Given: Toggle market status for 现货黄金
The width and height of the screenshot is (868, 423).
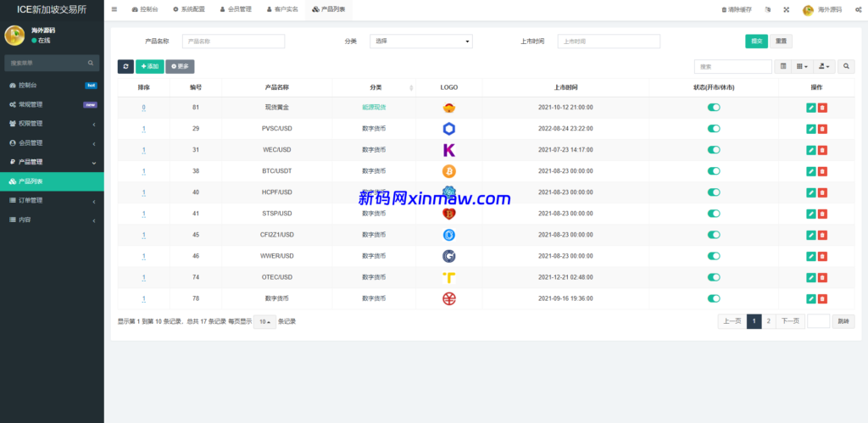Looking at the screenshot, I should click(714, 108).
